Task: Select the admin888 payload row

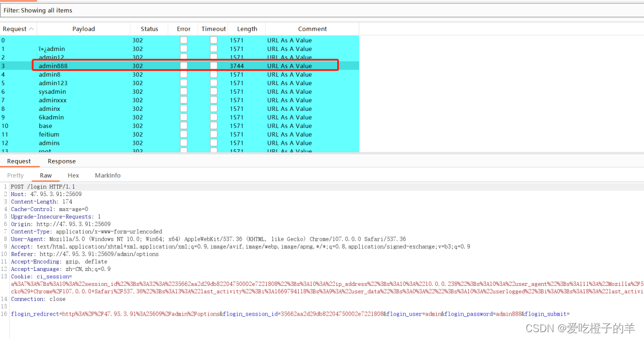Action: (x=180, y=66)
